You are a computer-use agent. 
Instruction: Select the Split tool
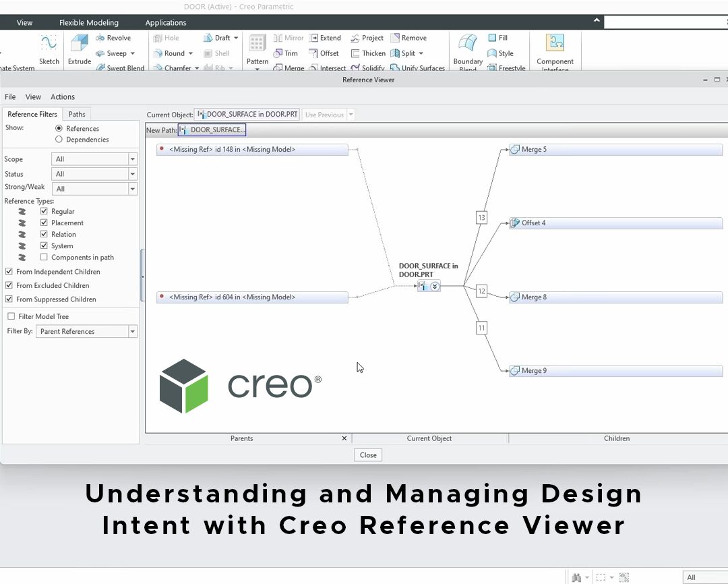click(403, 53)
